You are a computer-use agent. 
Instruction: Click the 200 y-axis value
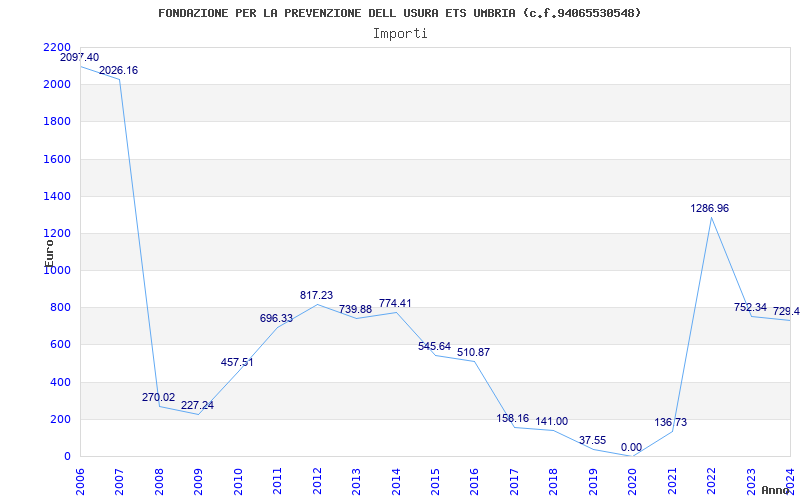point(60,419)
